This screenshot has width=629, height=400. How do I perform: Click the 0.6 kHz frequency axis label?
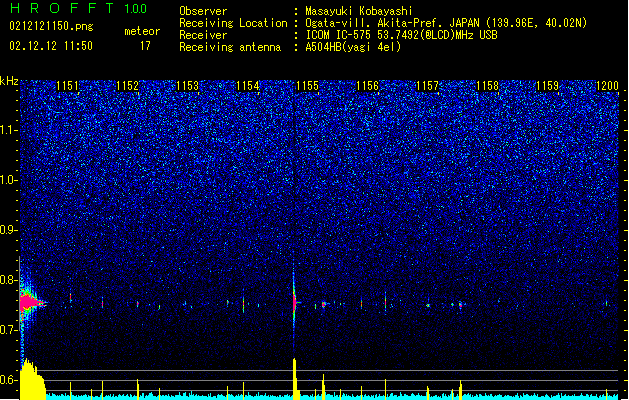coord(8,380)
